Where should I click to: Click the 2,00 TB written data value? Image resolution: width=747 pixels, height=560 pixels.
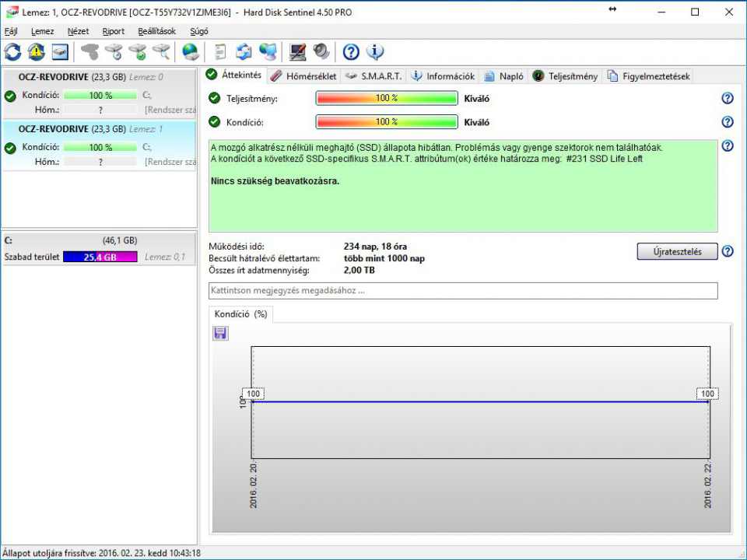[x=359, y=271]
